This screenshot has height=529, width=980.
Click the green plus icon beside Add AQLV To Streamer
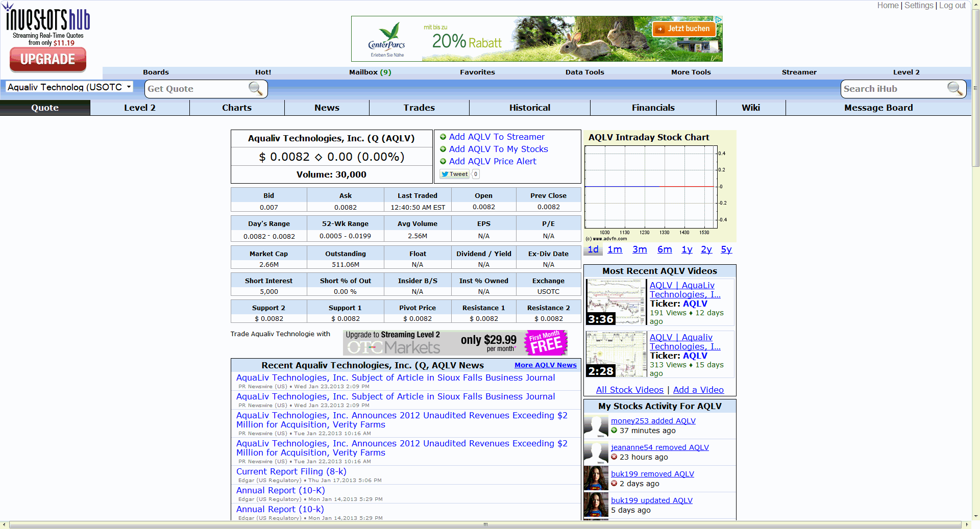point(443,137)
